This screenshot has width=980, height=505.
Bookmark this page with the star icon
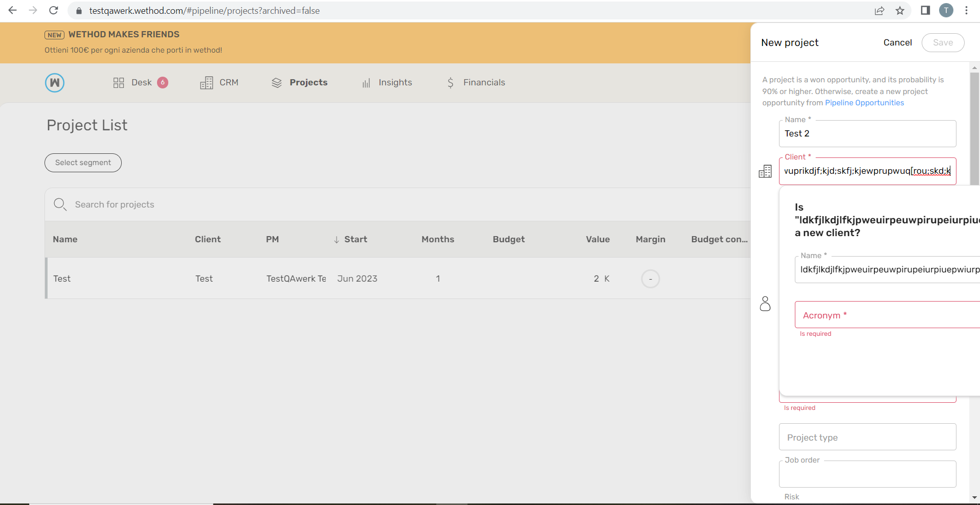900,10
